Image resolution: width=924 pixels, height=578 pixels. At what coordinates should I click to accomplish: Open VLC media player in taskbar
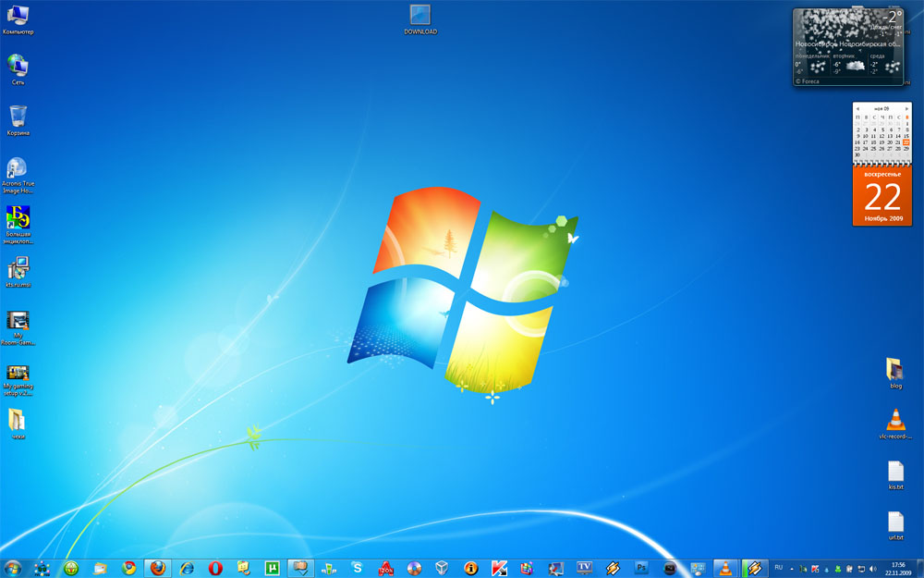tap(726, 568)
